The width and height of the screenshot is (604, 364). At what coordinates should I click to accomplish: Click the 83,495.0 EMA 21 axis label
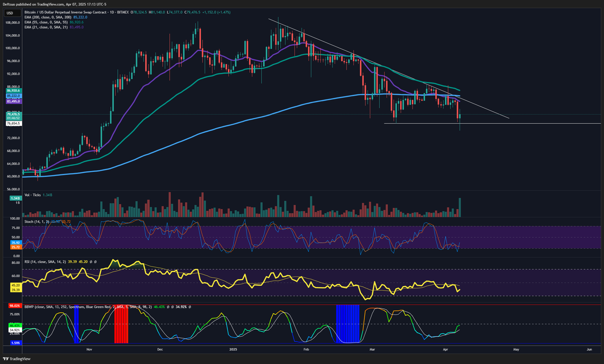pos(13,101)
